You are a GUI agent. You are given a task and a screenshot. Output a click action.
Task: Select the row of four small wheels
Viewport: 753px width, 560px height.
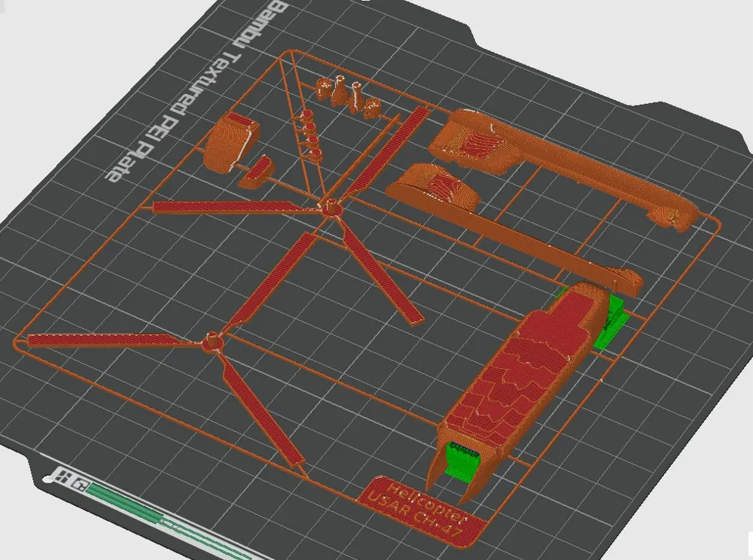(x=311, y=135)
